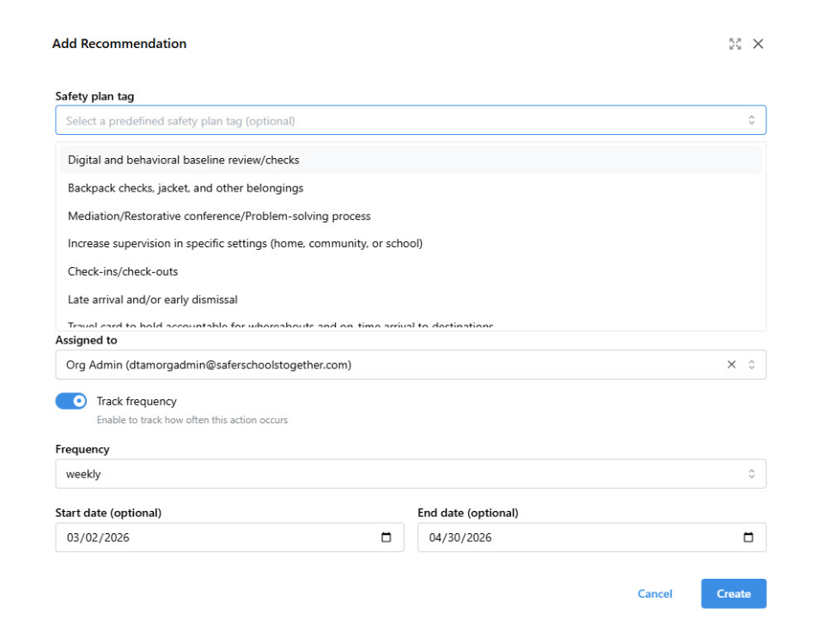The width and height of the screenshot is (816, 644).
Task: Click the Assigned to chevron arrows
Action: click(x=752, y=365)
